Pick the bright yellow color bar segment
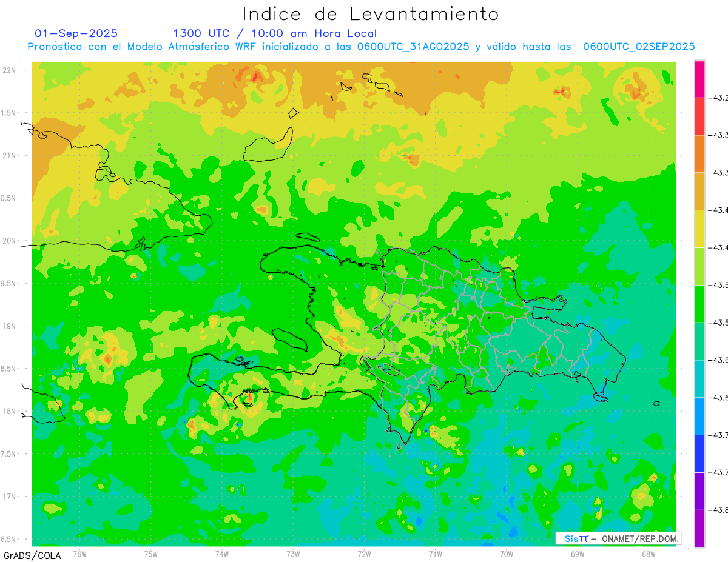Screen dimensions: 728x562 [699, 229]
